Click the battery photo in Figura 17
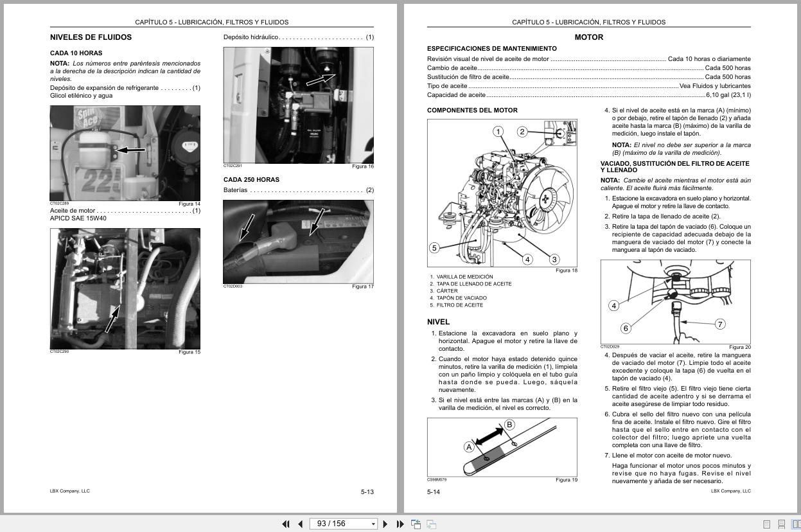The width and height of the screenshot is (801, 532). point(297,242)
